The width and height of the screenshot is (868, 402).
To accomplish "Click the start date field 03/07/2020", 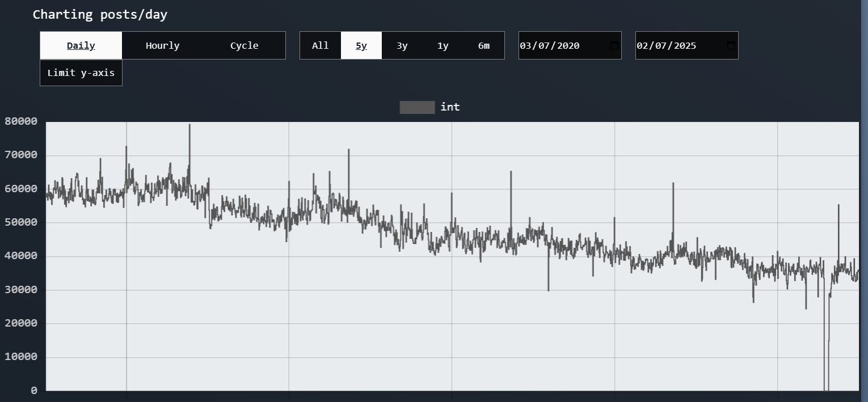I will click(570, 45).
